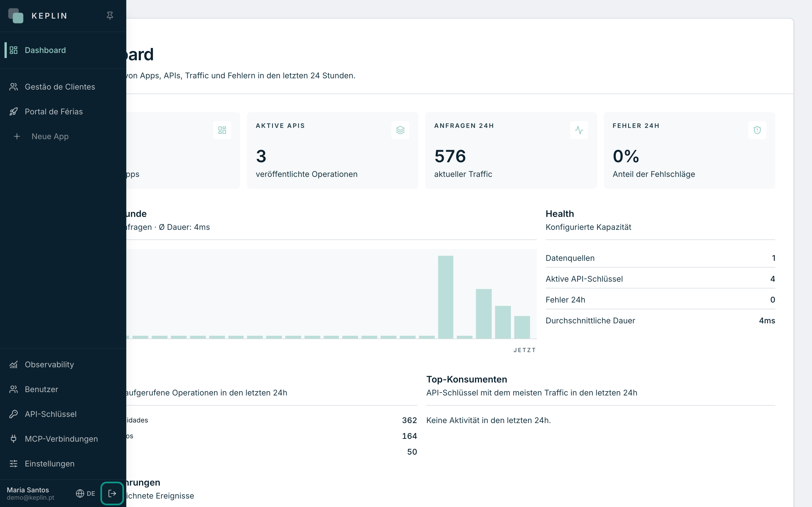
Task: Click the activity pulse icon on Anfragen 24h
Action: (x=579, y=130)
